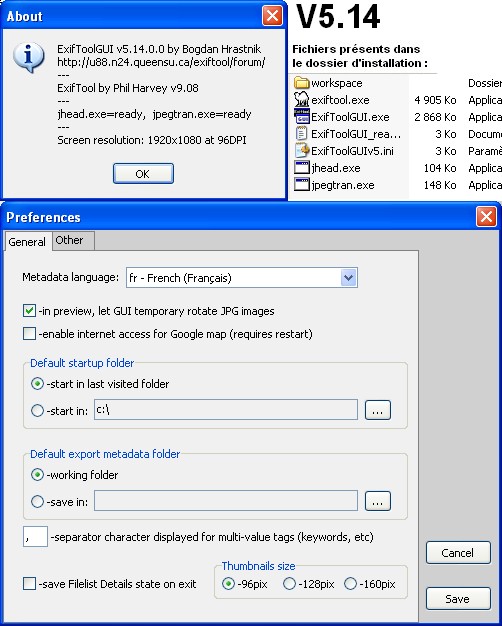
Task: Choose the 128pix thumbnails size
Action: coord(289,584)
